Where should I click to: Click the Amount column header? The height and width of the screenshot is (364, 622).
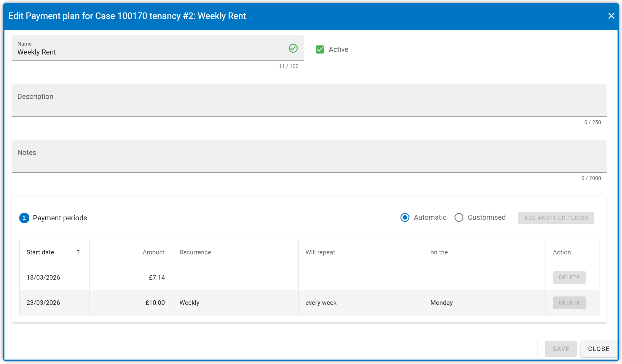click(154, 252)
